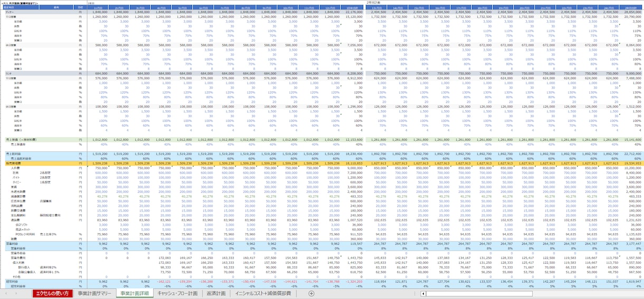This screenshot has height=299, width=644.
Task: Select the 売上比率3% note cell
Action: tap(48, 234)
